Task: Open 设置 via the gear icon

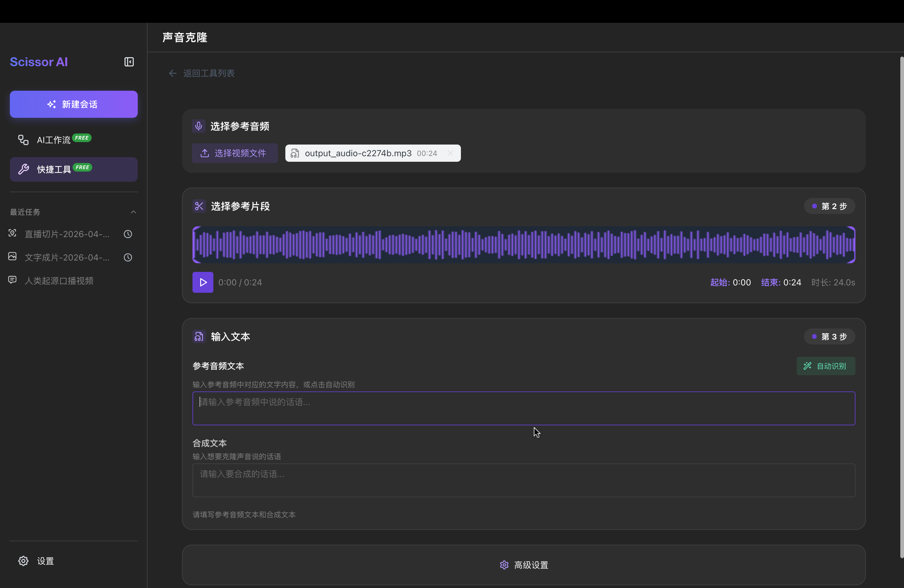Action: tap(23, 561)
